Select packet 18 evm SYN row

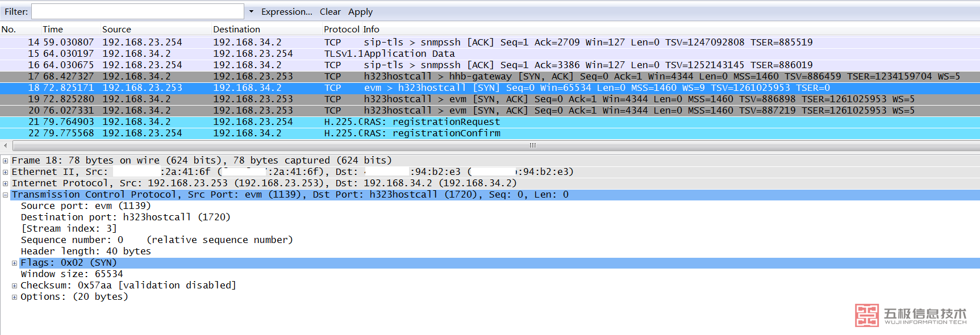pyautogui.click(x=490, y=87)
